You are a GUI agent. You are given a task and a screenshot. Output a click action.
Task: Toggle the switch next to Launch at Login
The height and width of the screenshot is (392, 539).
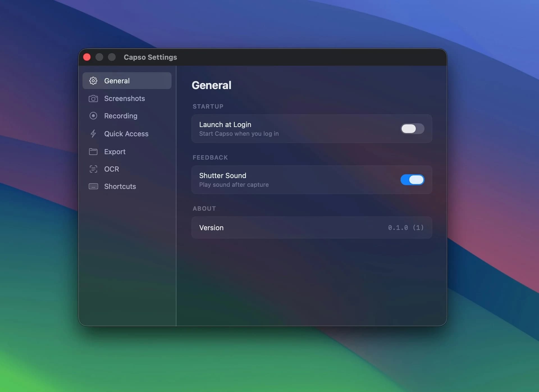[412, 129]
